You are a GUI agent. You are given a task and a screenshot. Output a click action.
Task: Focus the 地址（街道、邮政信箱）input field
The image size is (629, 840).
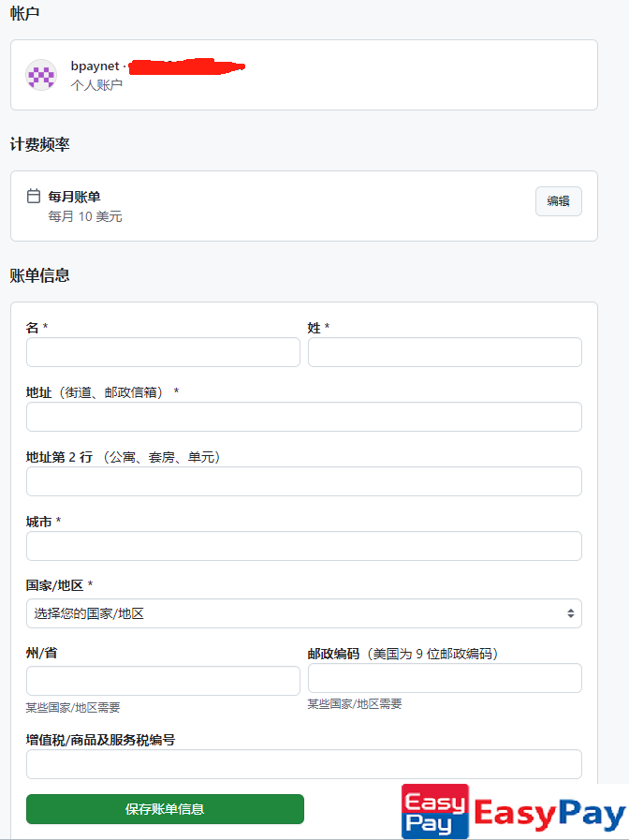[304, 417]
